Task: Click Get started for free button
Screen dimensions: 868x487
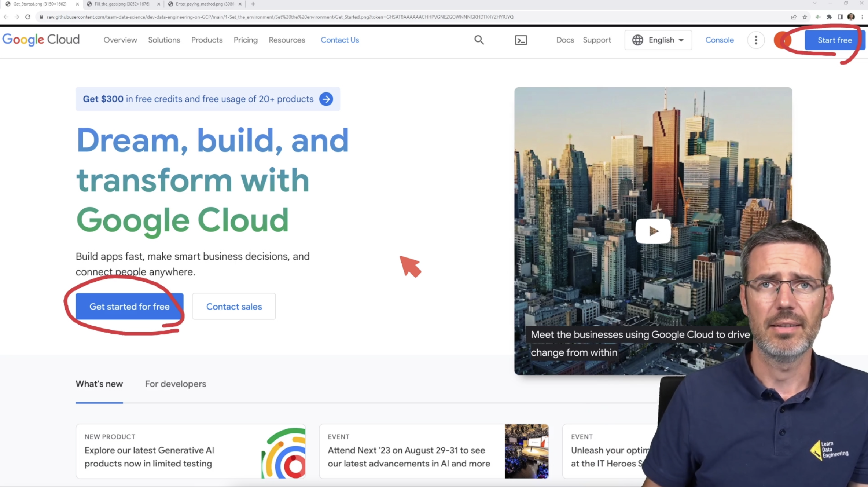Action: (x=129, y=307)
